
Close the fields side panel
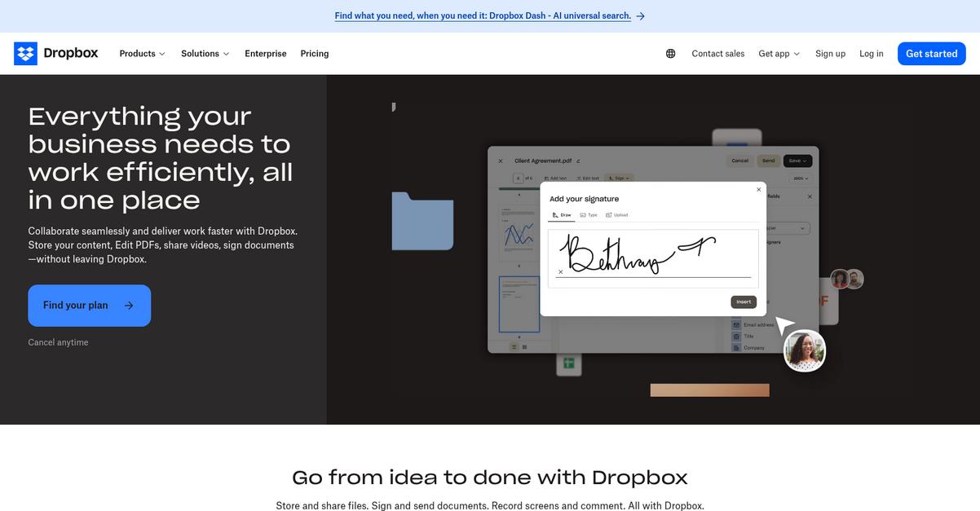pos(810,196)
